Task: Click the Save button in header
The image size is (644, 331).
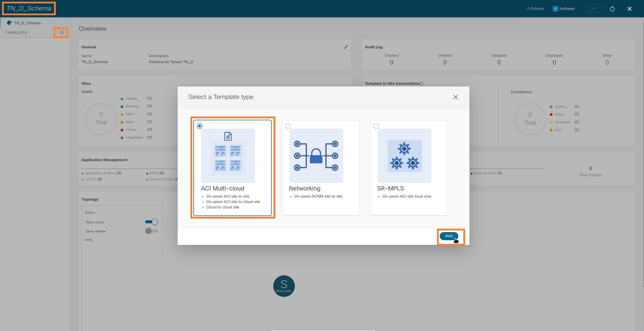Action: pyautogui.click(x=593, y=8)
